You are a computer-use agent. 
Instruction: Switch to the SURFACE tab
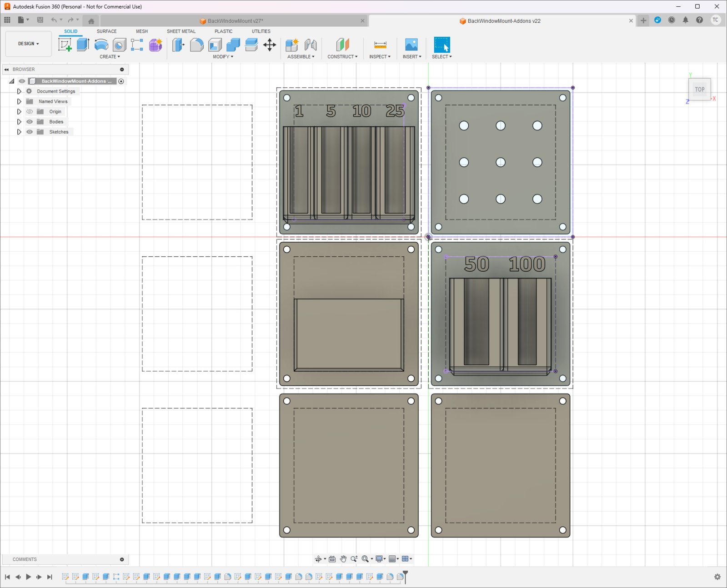[106, 31]
